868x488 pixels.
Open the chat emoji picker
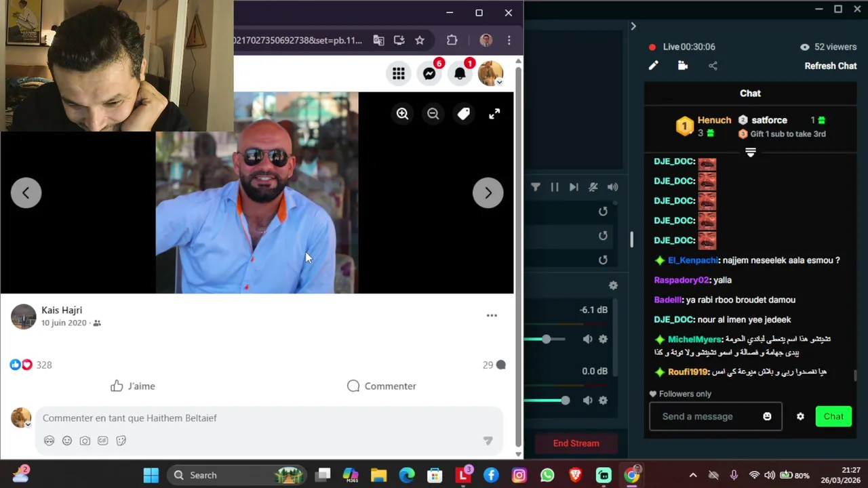[767, 416]
